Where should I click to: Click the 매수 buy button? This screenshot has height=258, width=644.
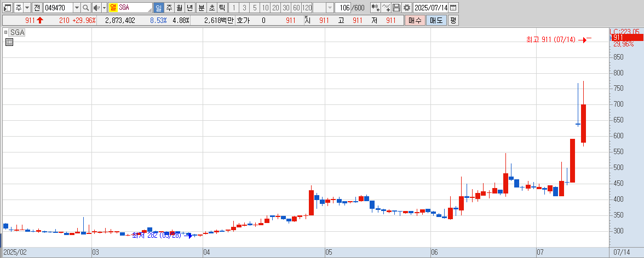pos(415,21)
